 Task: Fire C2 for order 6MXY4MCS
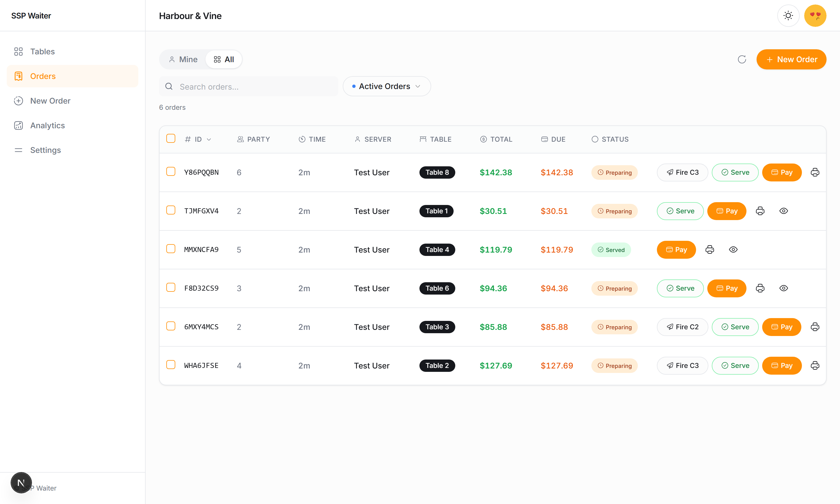(682, 327)
